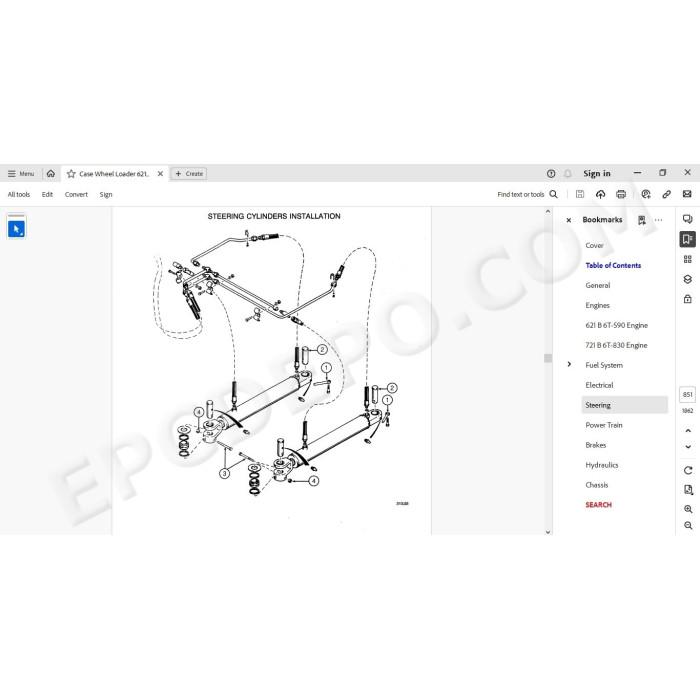Choose the Select arrow tool
The height and width of the screenshot is (700, 700).
[x=17, y=229]
